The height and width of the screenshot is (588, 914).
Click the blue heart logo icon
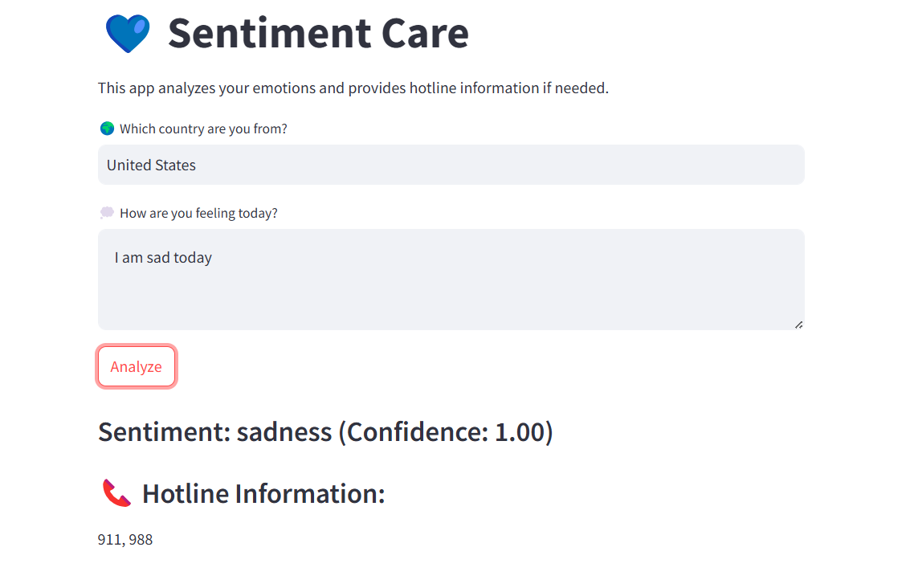tap(128, 35)
